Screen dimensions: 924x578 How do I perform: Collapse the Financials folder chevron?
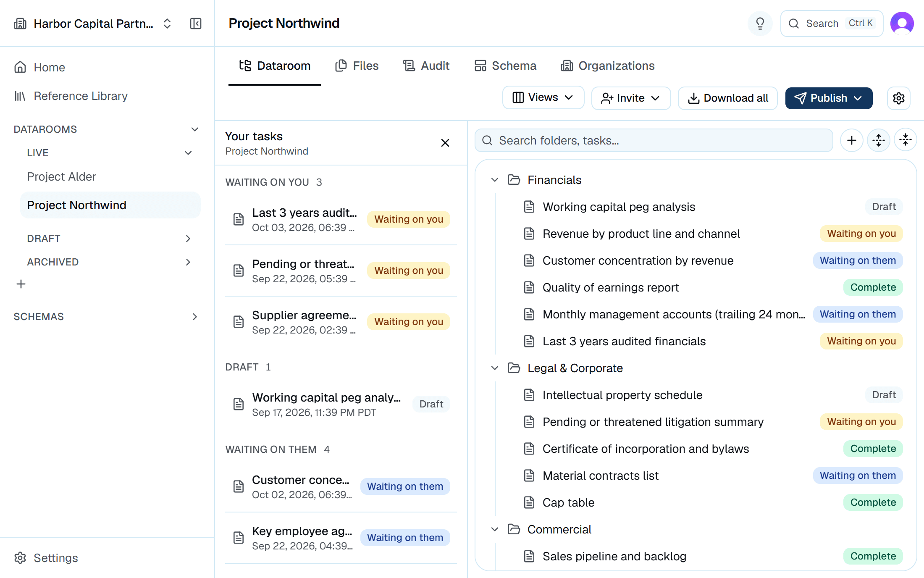[x=495, y=180]
